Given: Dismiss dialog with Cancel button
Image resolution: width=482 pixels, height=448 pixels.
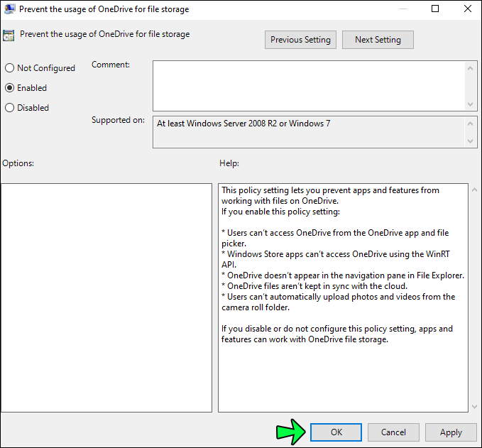Looking at the screenshot, I should click(x=393, y=432).
